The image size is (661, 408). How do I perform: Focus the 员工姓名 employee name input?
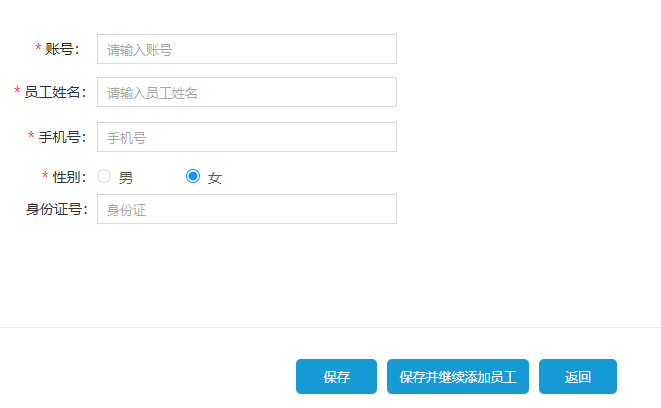point(246,92)
